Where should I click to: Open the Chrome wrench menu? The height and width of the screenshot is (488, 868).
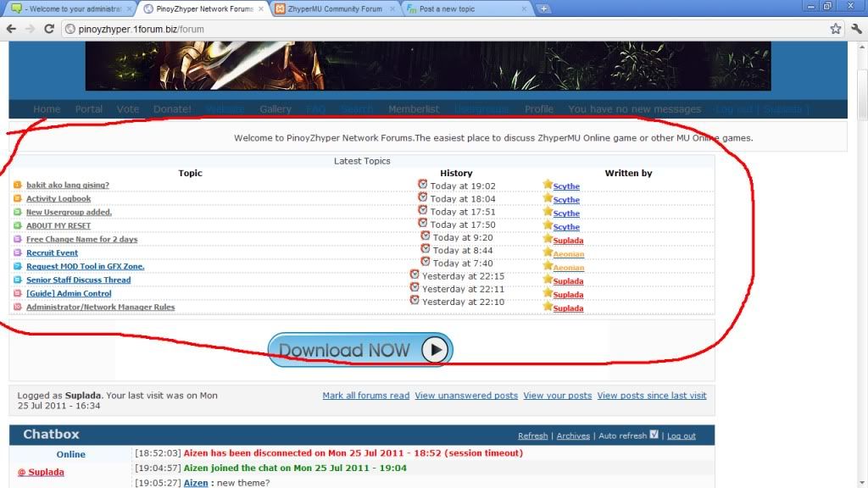pyautogui.click(x=856, y=29)
